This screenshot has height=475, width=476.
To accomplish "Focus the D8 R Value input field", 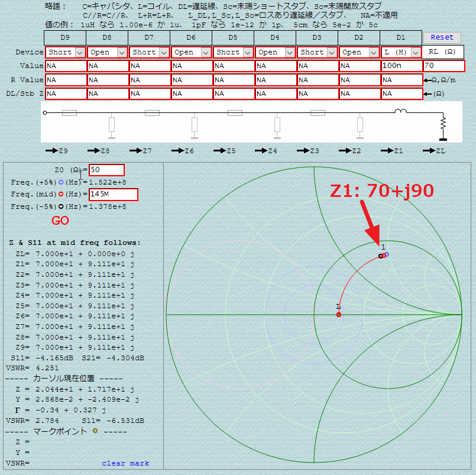I will [x=108, y=80].
